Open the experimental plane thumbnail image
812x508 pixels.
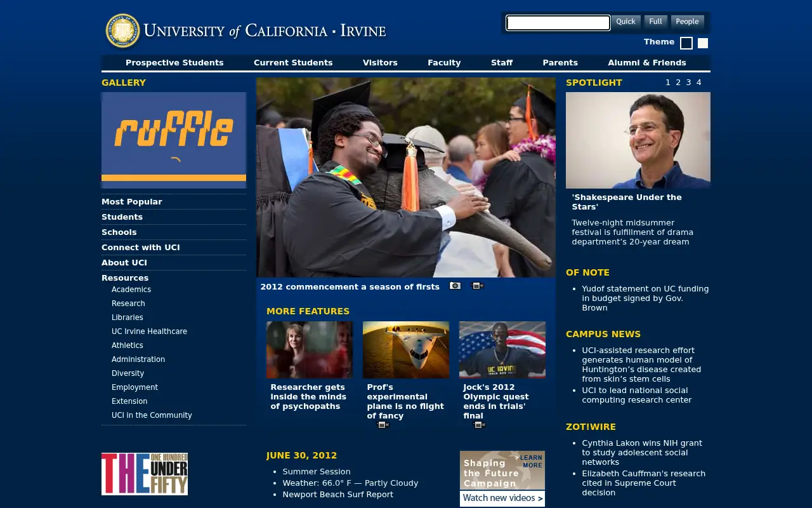tap(406, 350)
